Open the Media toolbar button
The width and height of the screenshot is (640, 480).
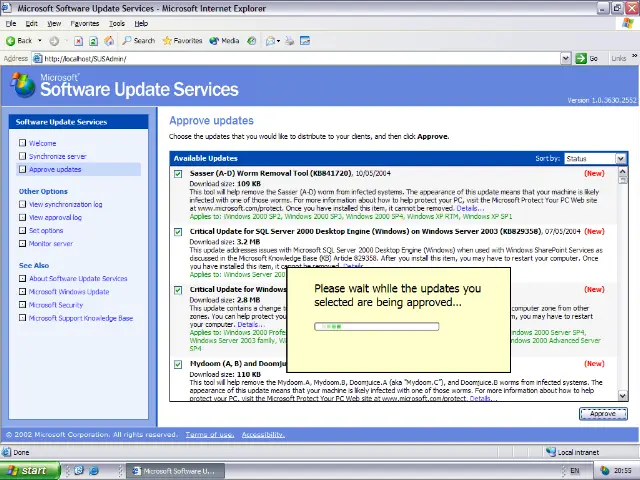click(224, 41)
